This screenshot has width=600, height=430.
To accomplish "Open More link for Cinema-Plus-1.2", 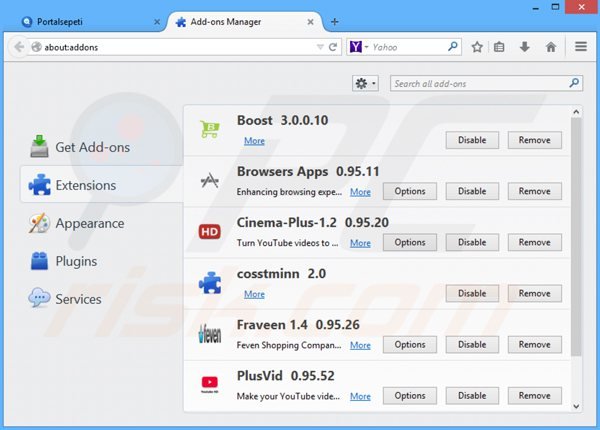I will (360, 243).
